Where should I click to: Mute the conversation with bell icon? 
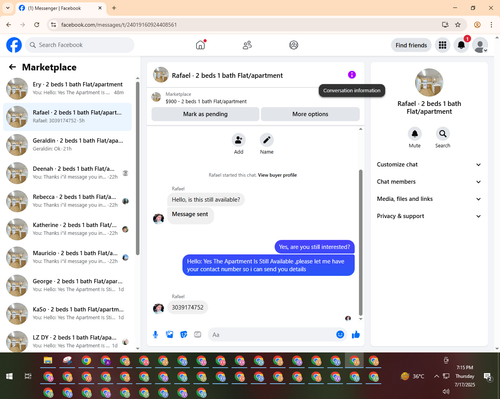coord(414,134)
